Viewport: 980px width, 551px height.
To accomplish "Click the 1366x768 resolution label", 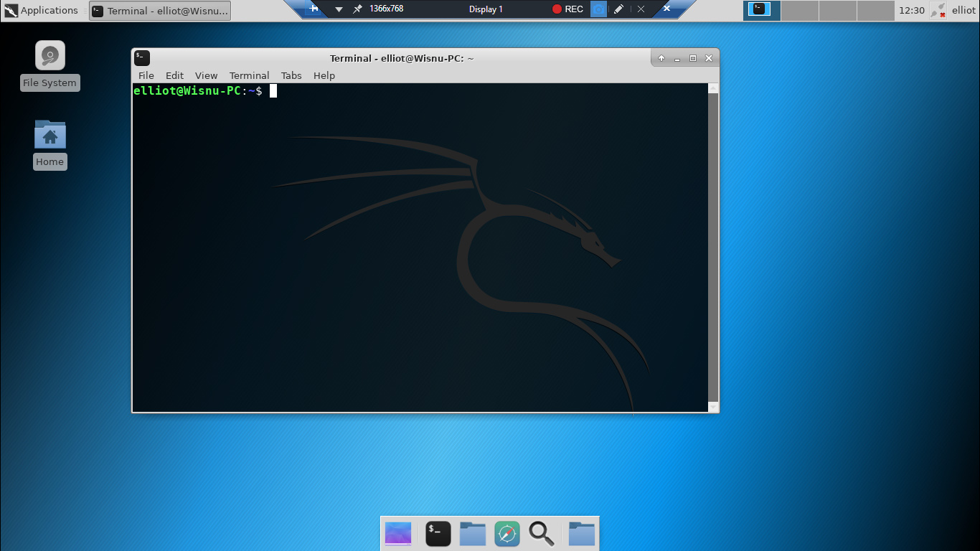I will point(386,9).
